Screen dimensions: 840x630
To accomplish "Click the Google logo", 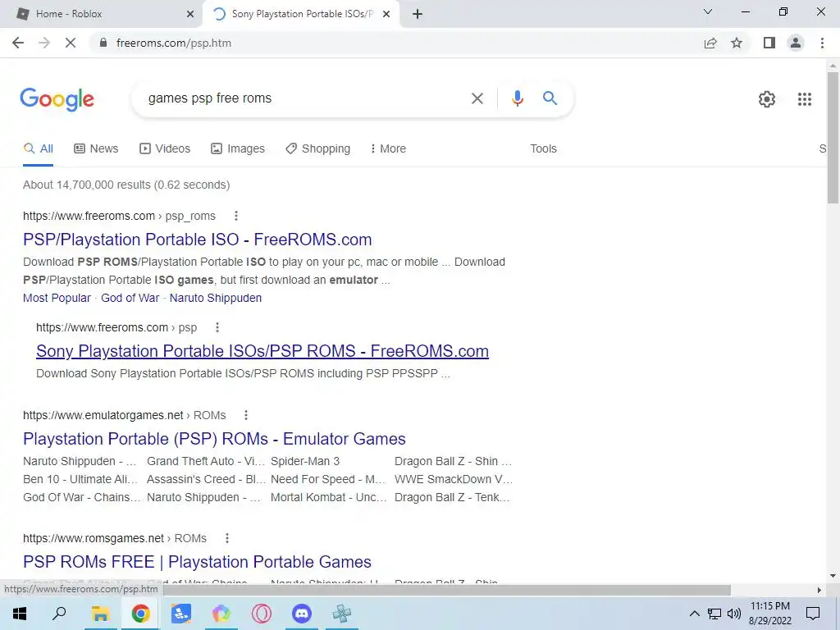I will 57,99.
